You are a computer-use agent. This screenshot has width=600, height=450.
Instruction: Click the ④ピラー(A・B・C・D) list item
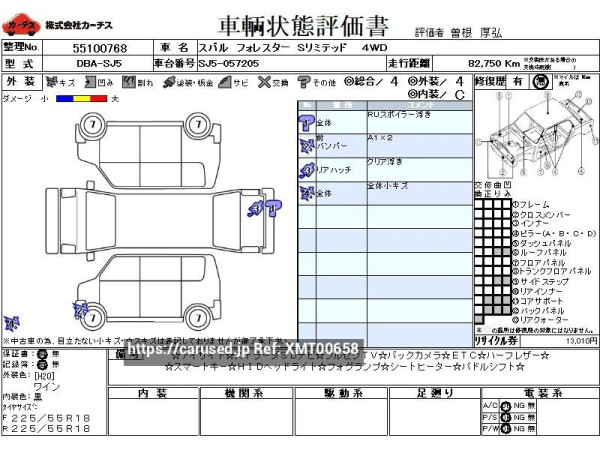coord(554,233)
